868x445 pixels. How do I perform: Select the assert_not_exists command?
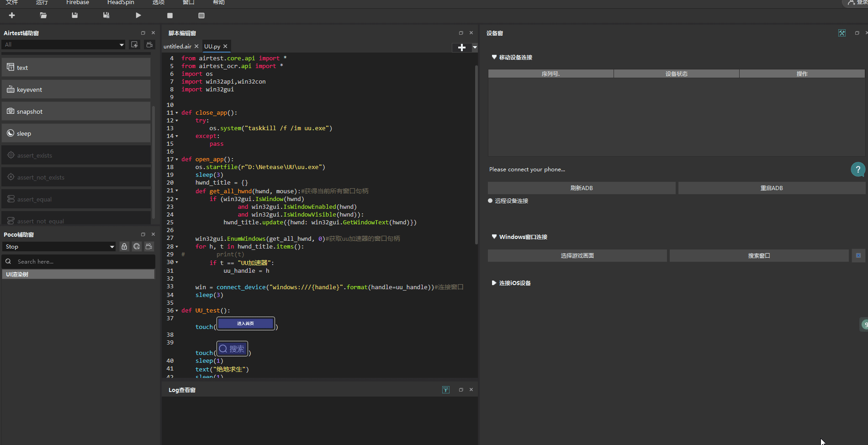pyautogui.click(x=76, y=177)
